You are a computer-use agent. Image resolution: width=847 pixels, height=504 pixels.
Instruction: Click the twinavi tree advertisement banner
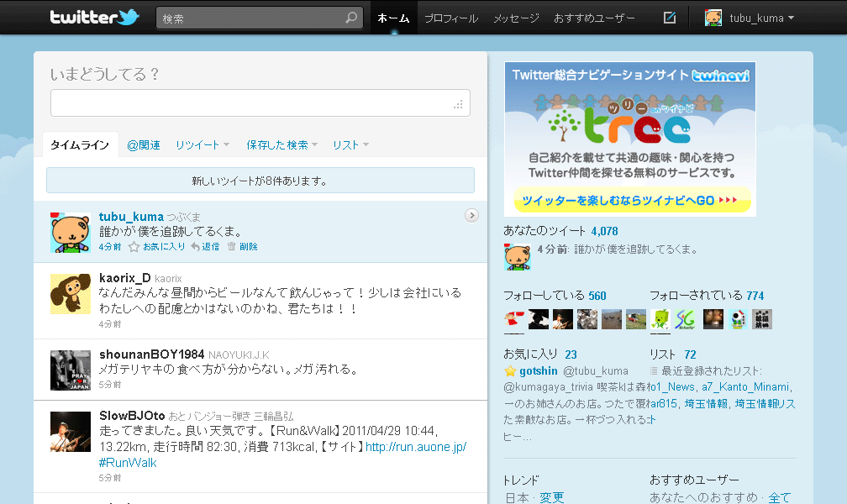point(630,139)
